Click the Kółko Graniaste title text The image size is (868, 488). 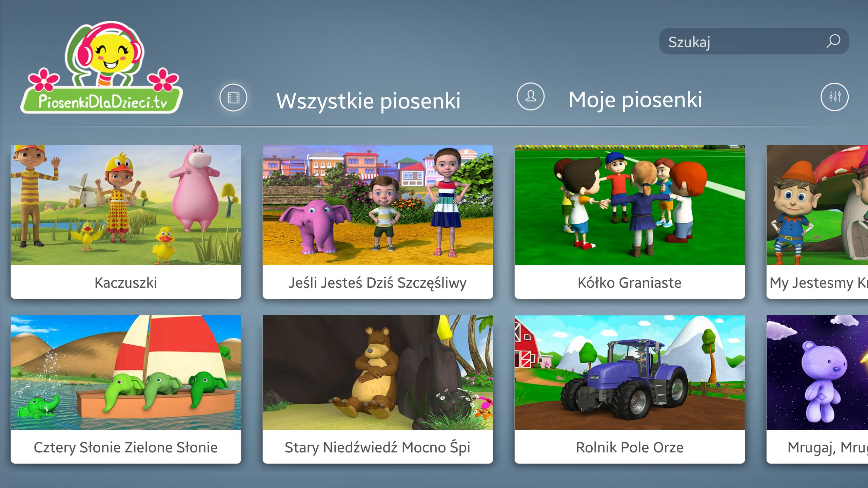pos(630,283)
